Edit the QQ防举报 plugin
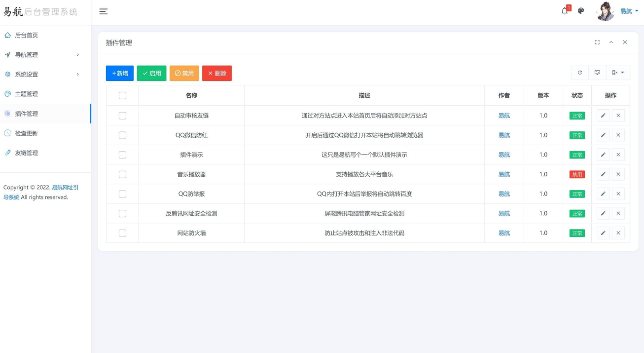The image size is (644, 353). pos(603,194)
